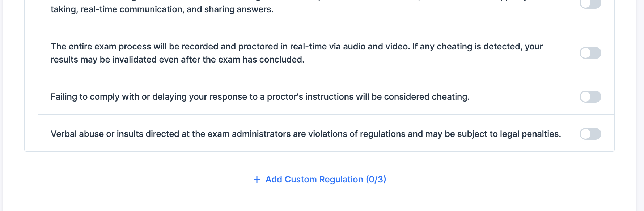Toggle the real-time communication rule switch

590,4
